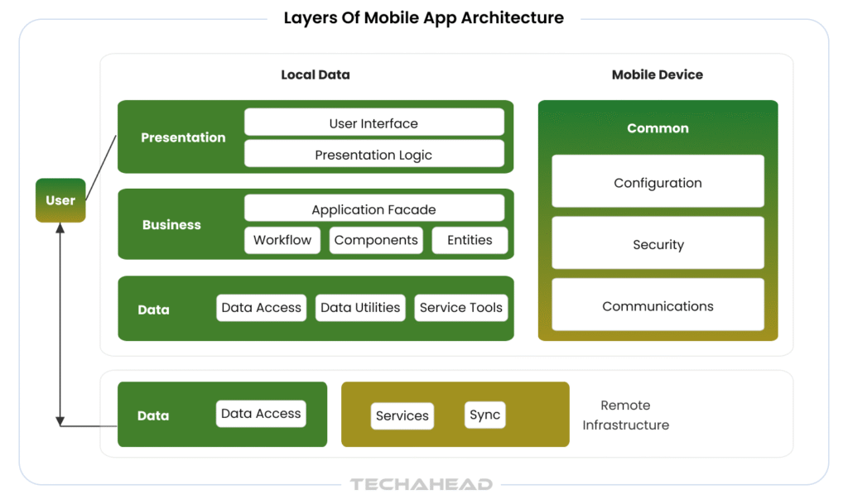The image size is (848, 504).
Task: Click the Entities box
Action: [x=470, y=240]
